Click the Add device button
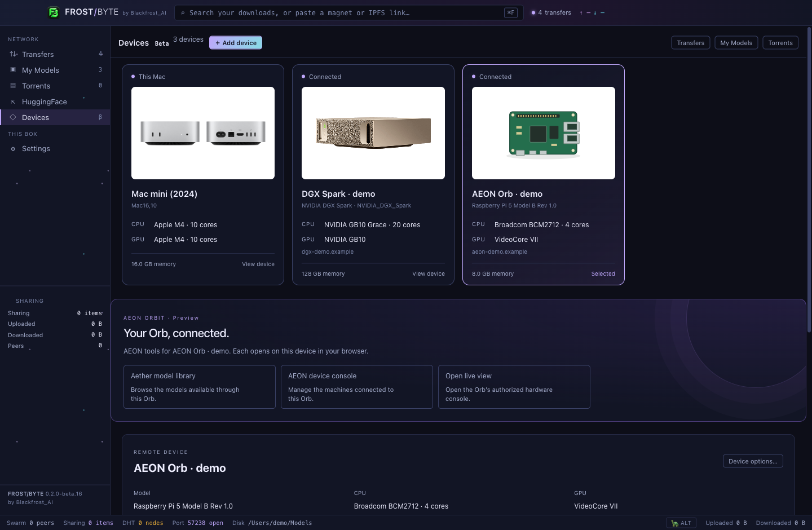This screenshot has height=530, width=812. [236, 43]
